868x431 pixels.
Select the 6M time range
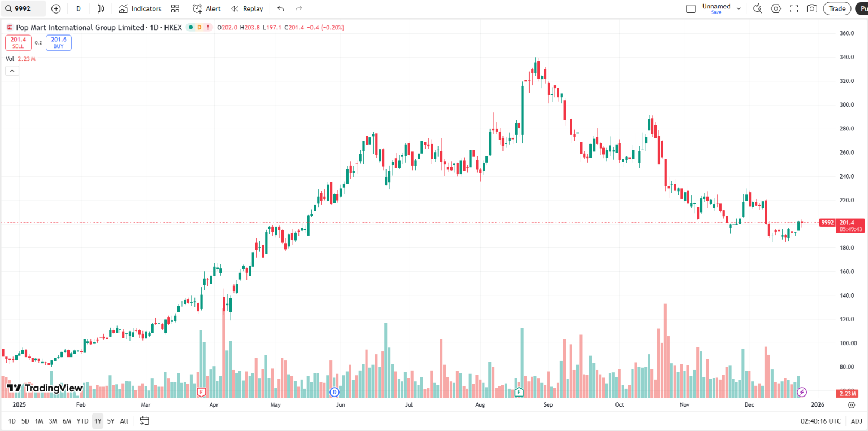[x=67, y=421]
